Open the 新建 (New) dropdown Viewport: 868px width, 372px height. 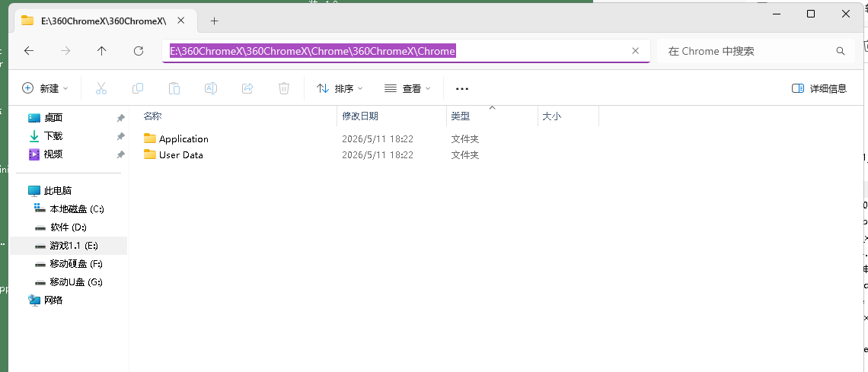point(45,88)
